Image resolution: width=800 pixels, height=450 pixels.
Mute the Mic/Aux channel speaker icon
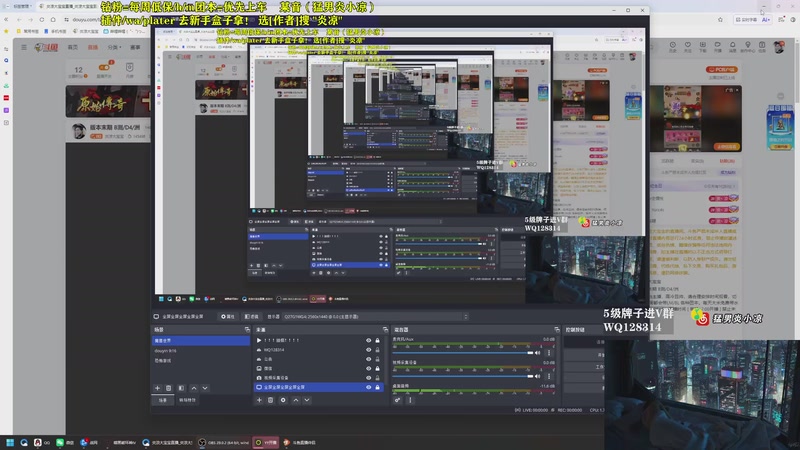(537, 353)
